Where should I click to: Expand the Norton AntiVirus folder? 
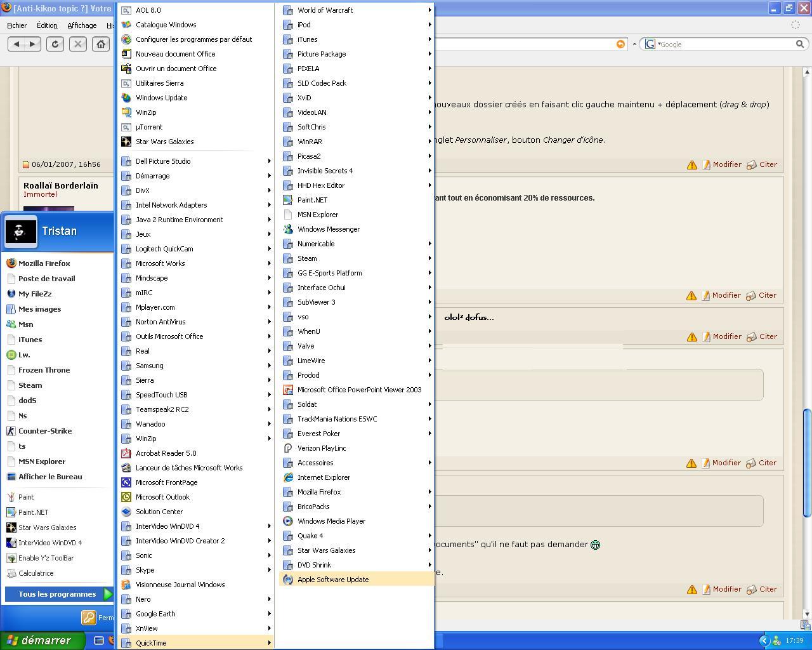point(196,322)
